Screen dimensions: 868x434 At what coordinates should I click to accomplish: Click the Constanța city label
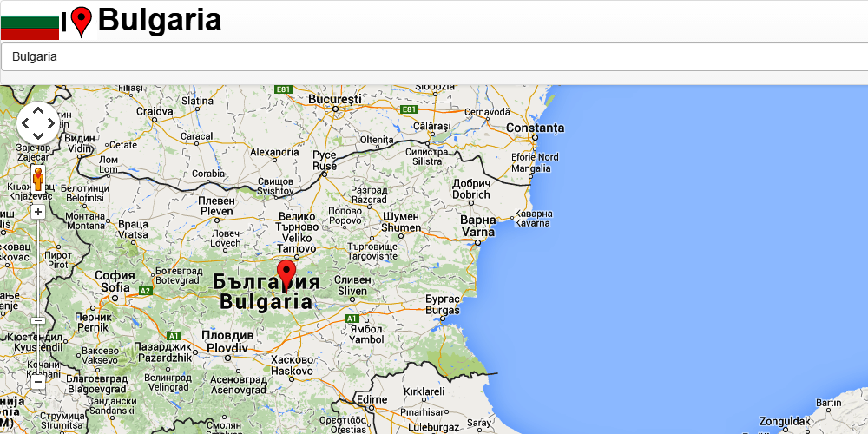point(536,128)
